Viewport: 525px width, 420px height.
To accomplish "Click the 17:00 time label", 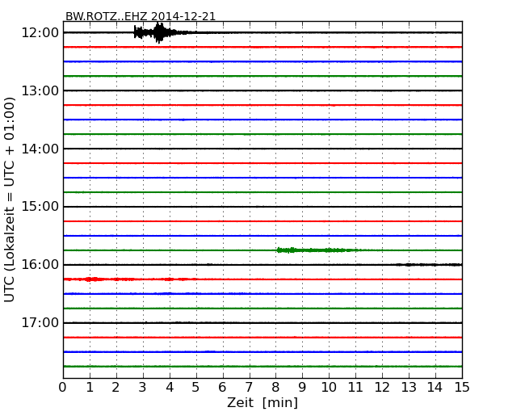I will click(x=40, y=323).
